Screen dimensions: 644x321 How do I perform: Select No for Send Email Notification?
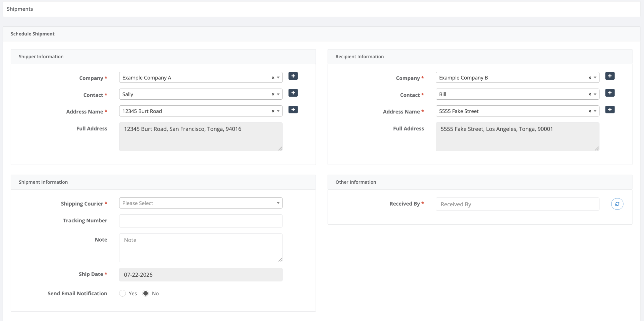point(145,293)
